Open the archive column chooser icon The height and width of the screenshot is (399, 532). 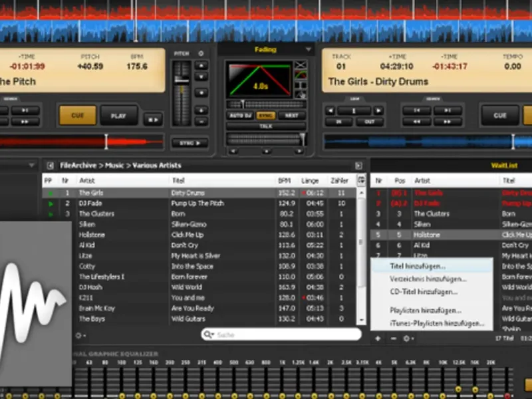tap(361, 180)
